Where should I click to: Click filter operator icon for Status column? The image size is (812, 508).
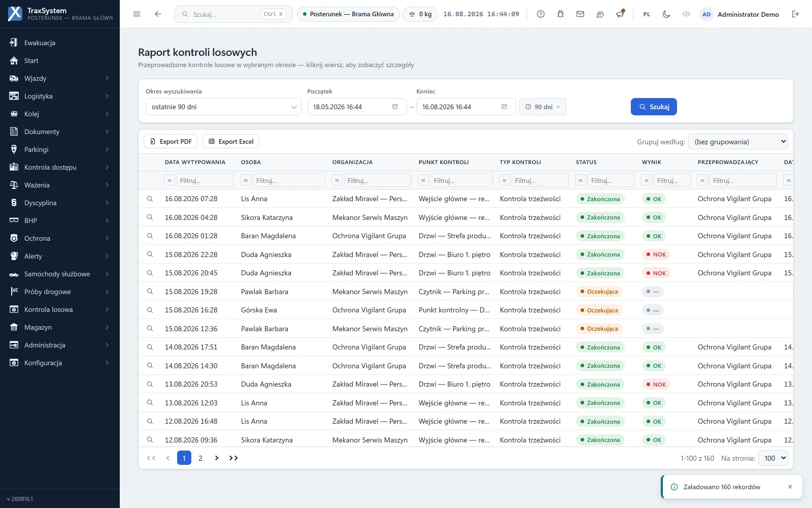pyautogui.click(x=581, y=180)
